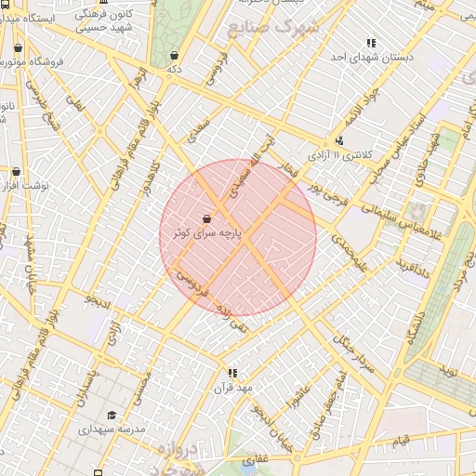This screenshot has width=476, height=476.
Task: Click the کانون فرهنگی شهید حسینی label
Action: point(104,20)
